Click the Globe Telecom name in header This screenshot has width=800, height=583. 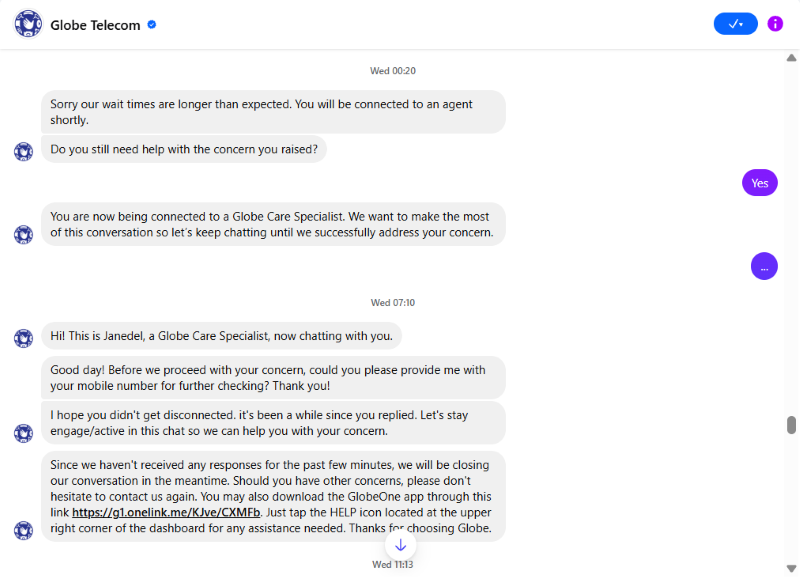point(95,25)
